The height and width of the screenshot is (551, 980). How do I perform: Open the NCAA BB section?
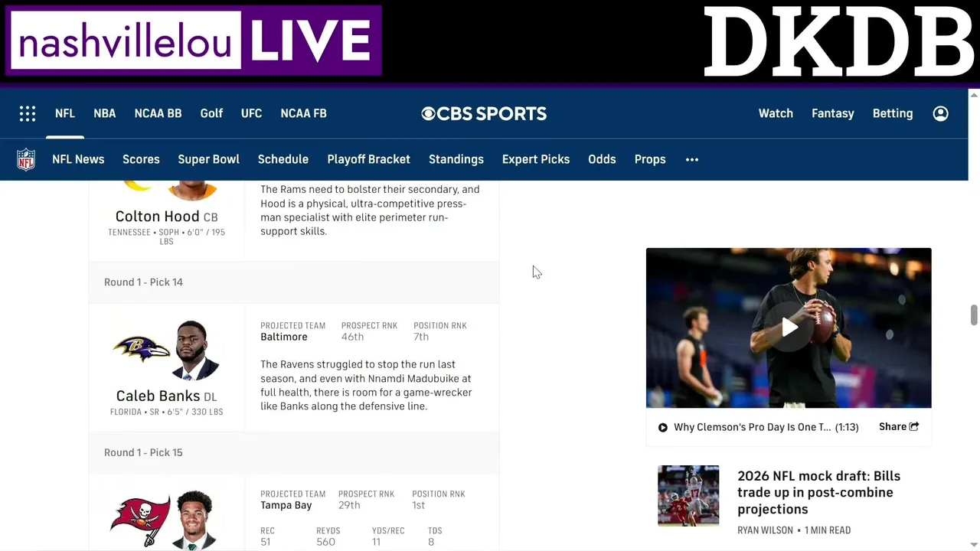(158, 113)
